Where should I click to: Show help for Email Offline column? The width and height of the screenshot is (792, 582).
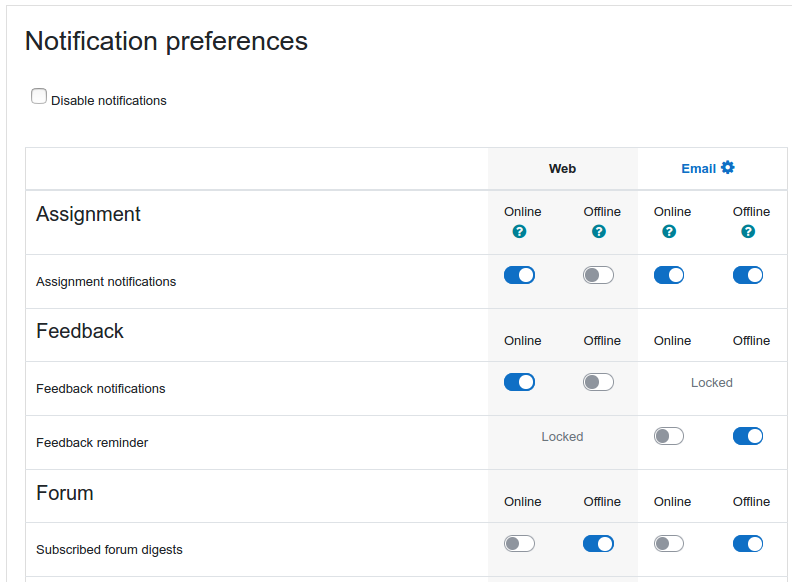tap(748, 231)
